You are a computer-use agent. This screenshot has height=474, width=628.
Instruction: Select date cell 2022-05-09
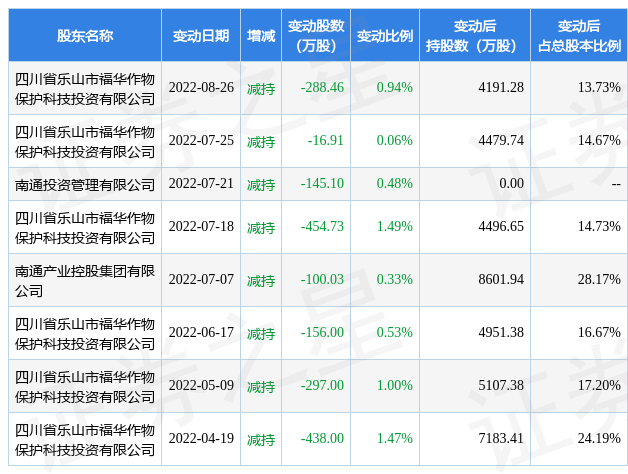pos(201,385)
